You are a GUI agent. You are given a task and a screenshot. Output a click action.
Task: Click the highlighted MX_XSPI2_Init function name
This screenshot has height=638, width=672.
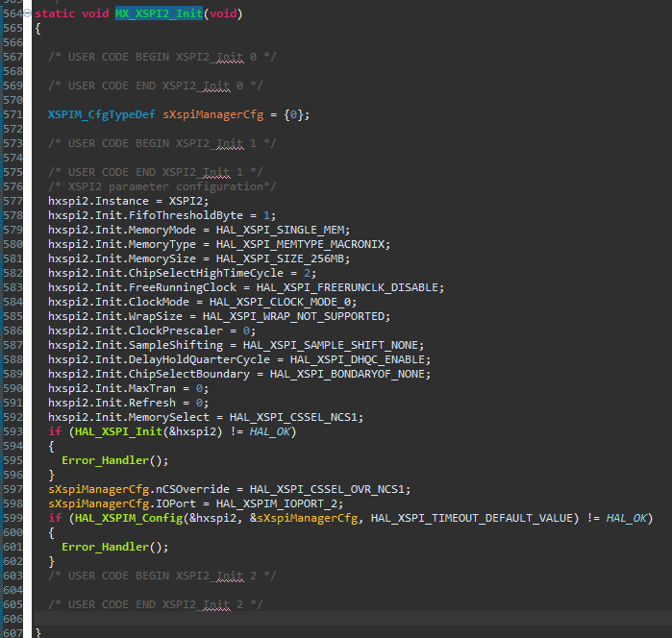(x=159, y=13)
